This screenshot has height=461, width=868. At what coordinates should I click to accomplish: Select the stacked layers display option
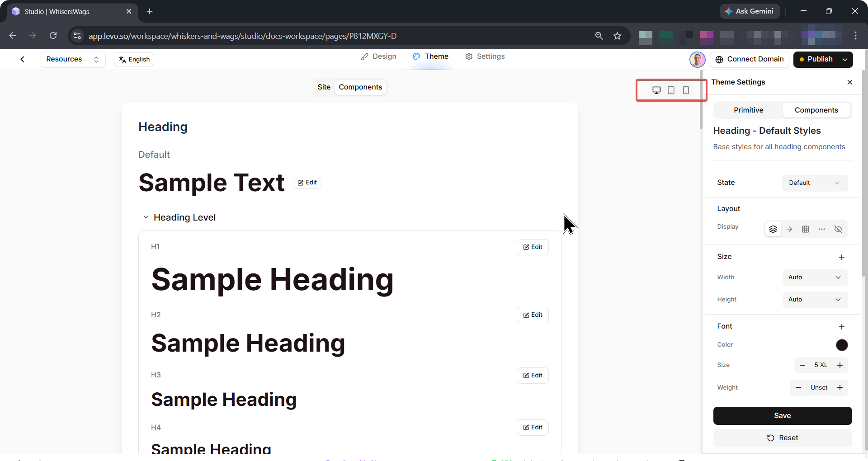pyautogui.click(x=773, y=229)
